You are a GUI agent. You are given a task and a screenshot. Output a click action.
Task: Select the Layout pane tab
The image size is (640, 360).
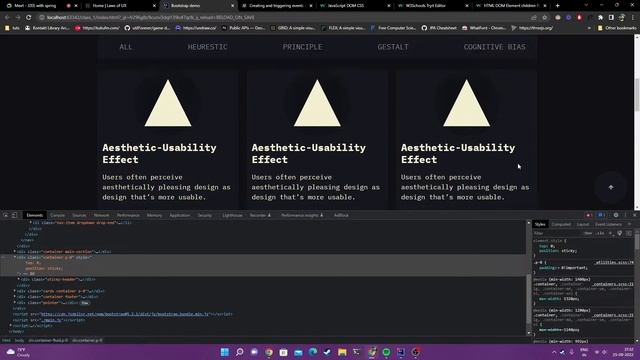coord(583,224)
